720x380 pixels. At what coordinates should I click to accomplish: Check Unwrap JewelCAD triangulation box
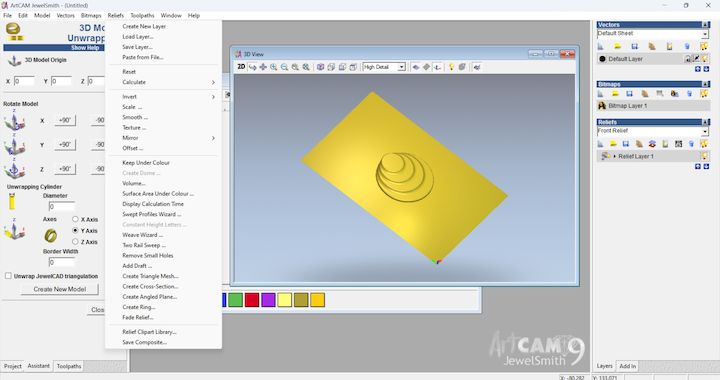[8, 276]
